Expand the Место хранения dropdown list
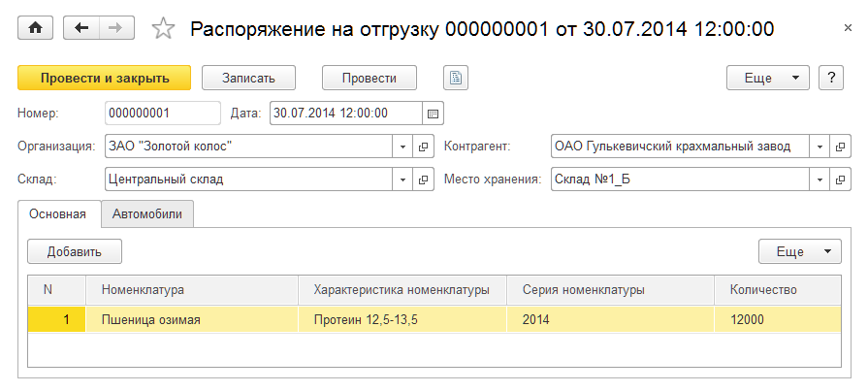The image size is (868, 392). [820, 180]
